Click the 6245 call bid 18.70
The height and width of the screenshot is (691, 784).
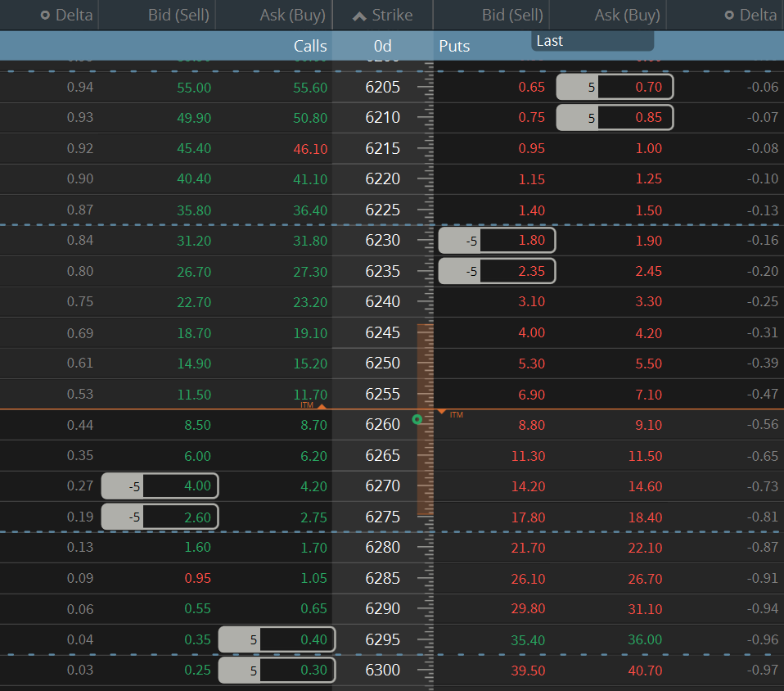(194, 333)
